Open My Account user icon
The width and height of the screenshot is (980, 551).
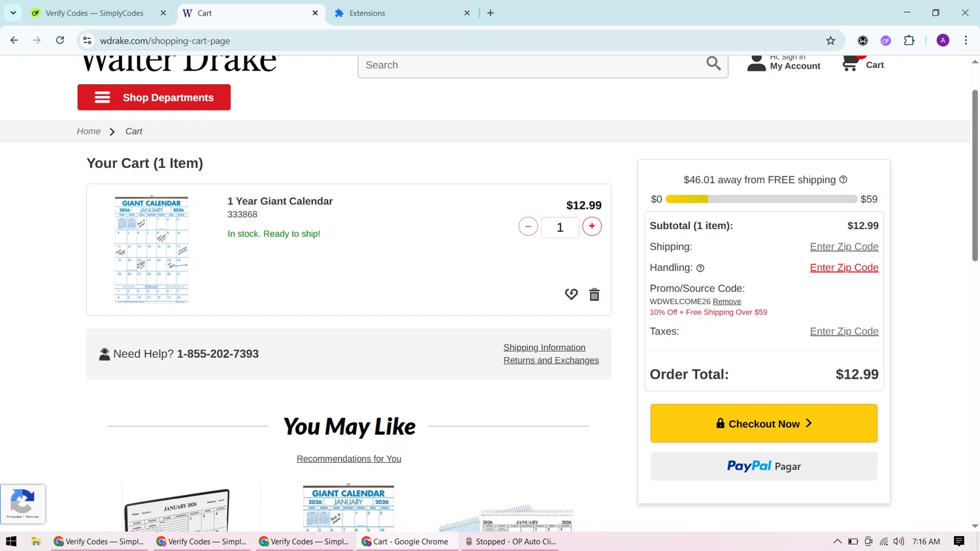click(756, 63)
